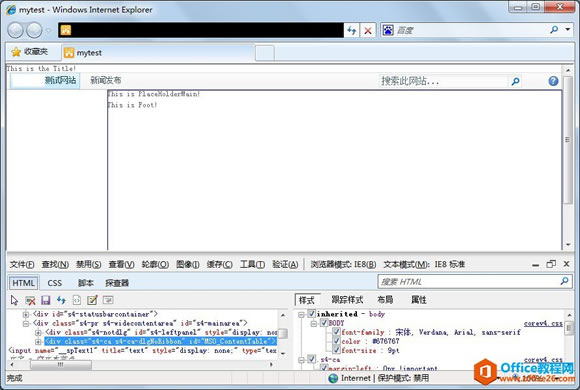
Task: Collapse the BODY rule in styles
Action: pos(314,323)
